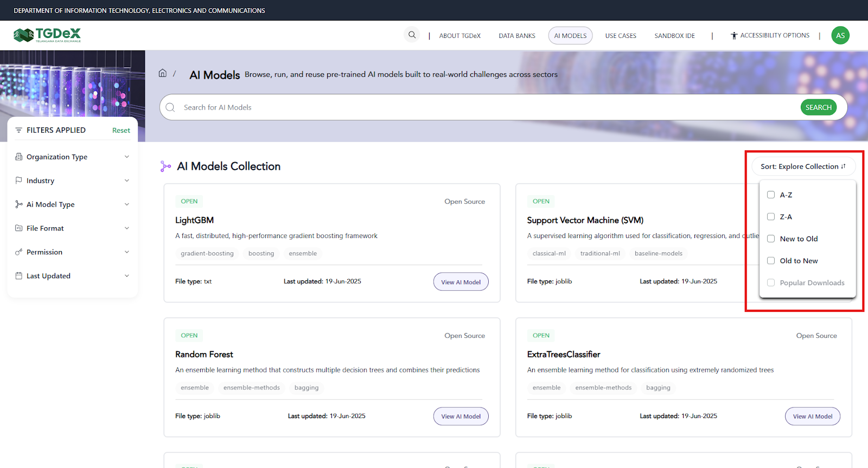
Task: Check the A-Z sort option
Action: pos(771,195)
